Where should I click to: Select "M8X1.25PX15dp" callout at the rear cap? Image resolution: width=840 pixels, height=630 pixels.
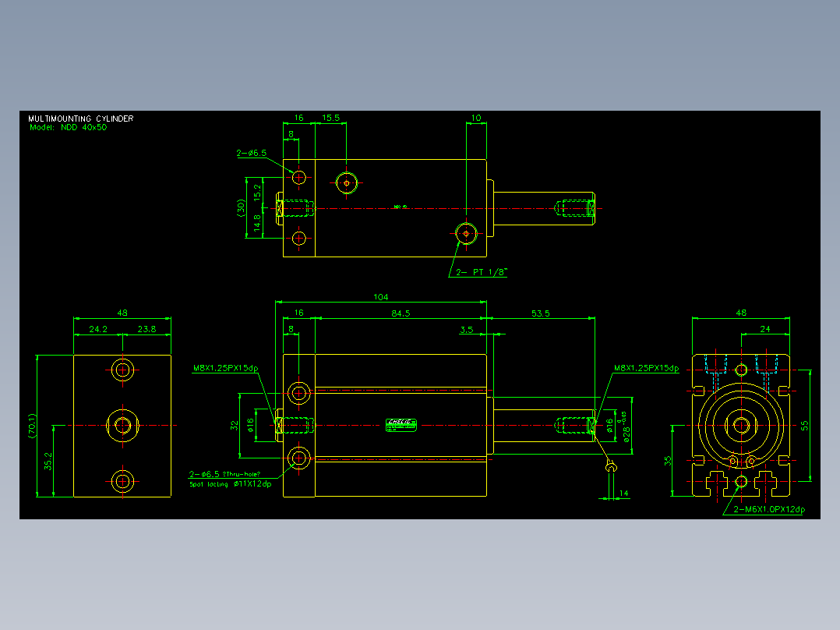tap(225, 368)
